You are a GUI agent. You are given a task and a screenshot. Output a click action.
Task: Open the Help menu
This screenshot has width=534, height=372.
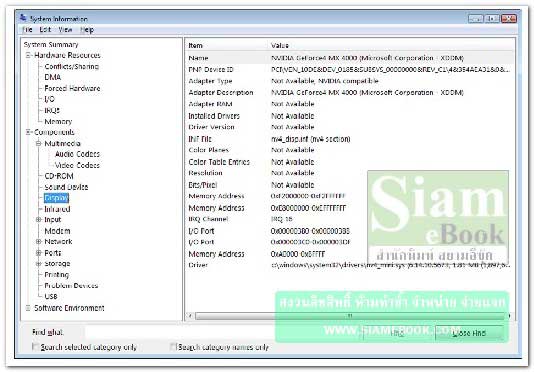[x=87, y=30]
